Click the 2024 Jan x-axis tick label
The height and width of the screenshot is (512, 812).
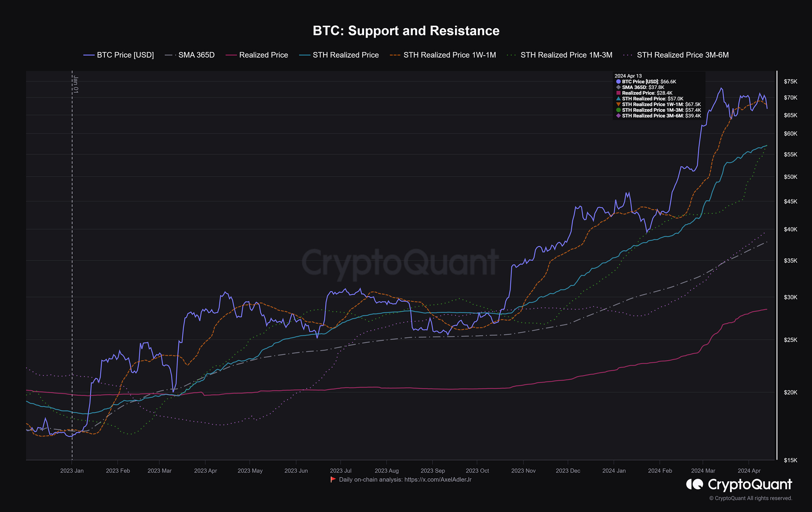coord(614,471)
